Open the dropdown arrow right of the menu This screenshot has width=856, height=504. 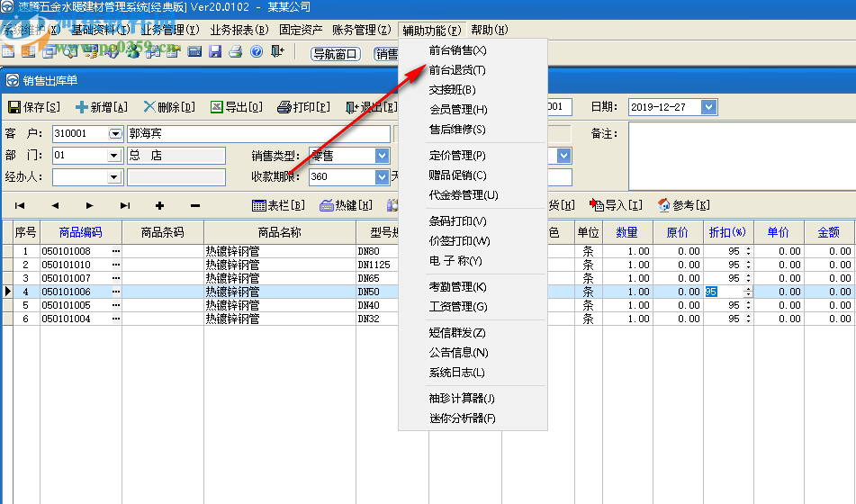click(x=564, y=156)
